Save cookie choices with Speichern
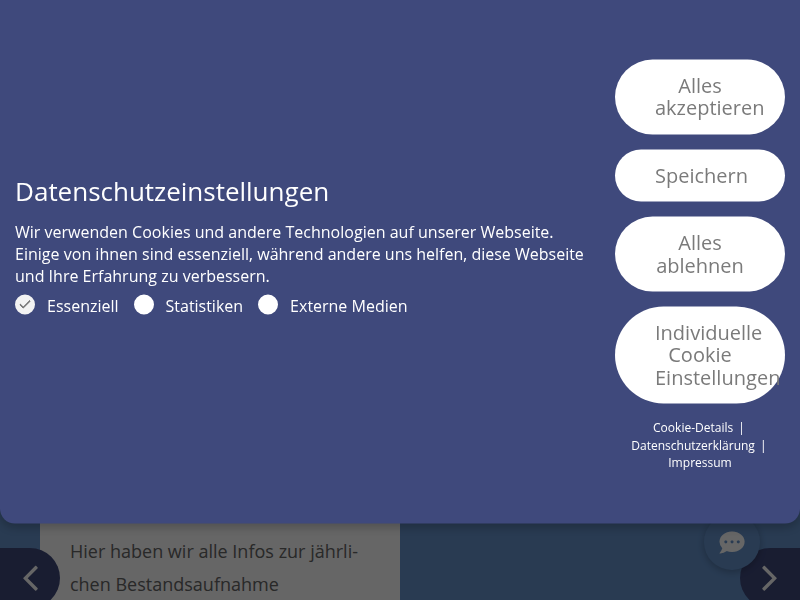The width and height of the screenshot is (800, 600). click(700, 176)
